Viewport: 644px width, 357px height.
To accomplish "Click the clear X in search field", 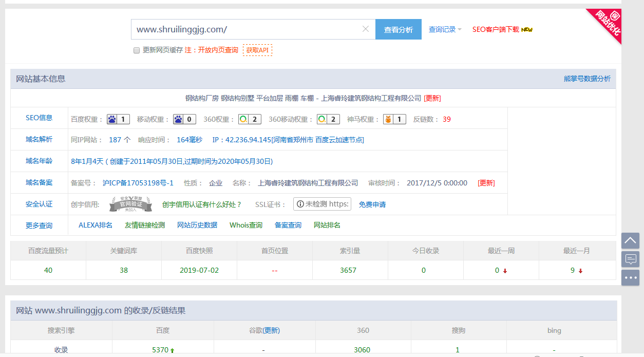I will point(366,29).
